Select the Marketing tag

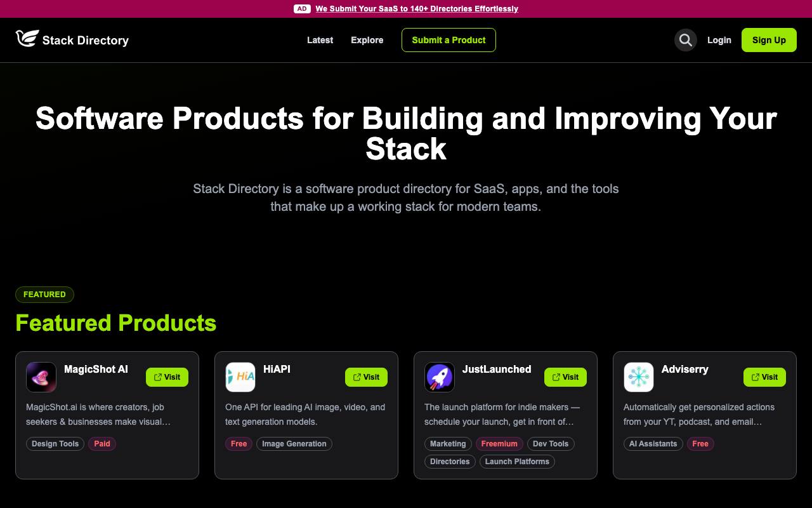(448, 444)
